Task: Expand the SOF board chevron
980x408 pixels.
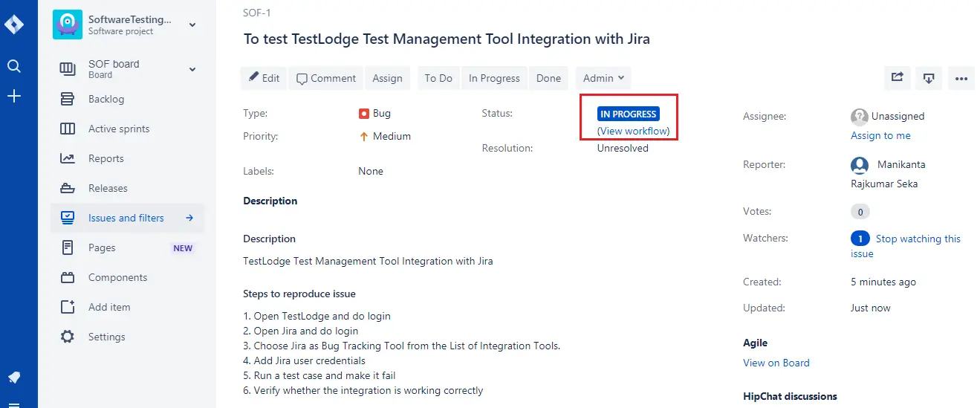Action: pyautogui.click(x=192, y=69)
